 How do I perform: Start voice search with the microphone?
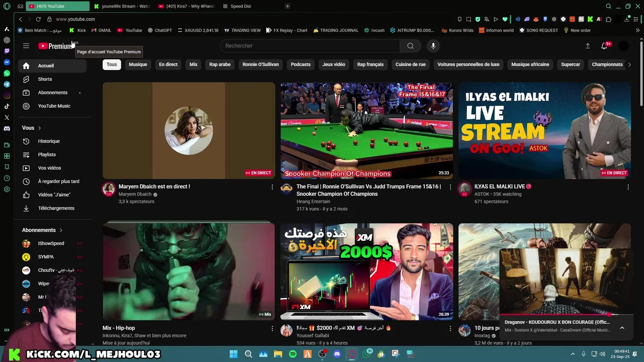click(433, 46)
